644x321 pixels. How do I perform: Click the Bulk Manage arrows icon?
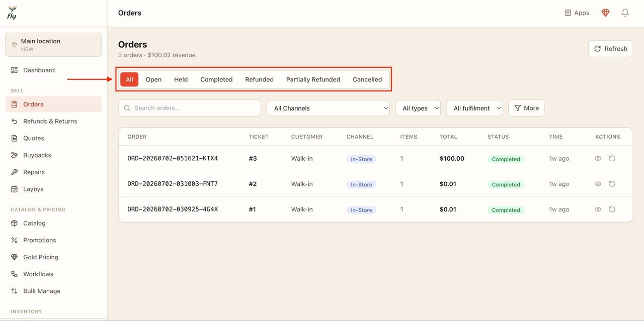coord(14,291)
